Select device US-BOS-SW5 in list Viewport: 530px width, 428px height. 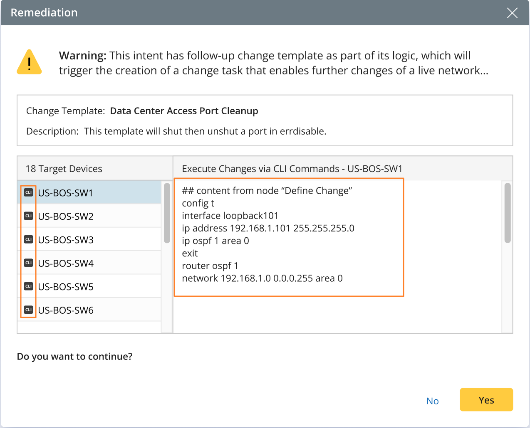pos(90,286)
